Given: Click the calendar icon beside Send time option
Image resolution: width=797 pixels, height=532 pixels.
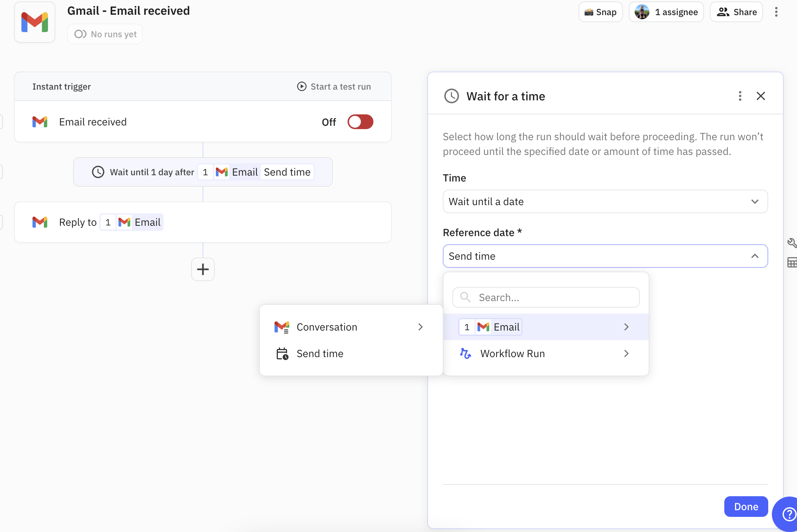Looking at the screenshot, I should [x=282, y=353].
